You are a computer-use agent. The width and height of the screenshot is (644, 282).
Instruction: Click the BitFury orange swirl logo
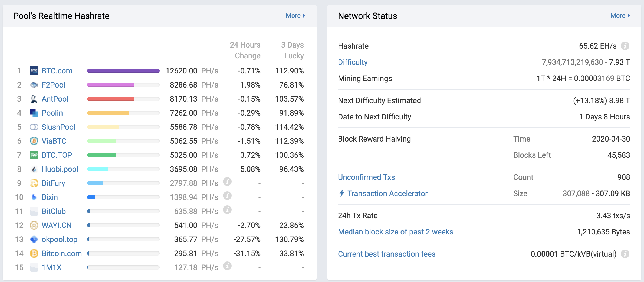(x=34, y=183)
